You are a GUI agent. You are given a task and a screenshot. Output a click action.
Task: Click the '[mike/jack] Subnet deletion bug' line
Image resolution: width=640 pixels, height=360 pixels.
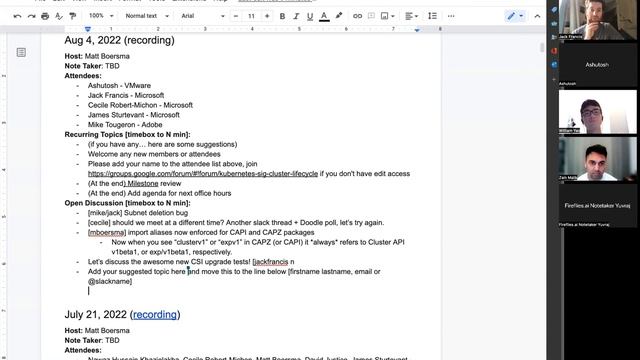coord(138,213)
